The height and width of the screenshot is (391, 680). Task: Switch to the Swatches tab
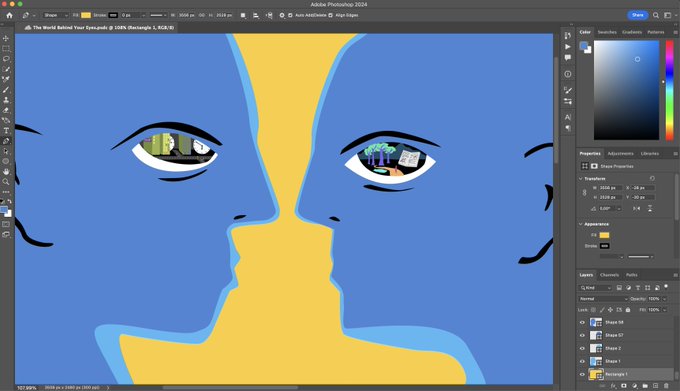tap(607, 32)
